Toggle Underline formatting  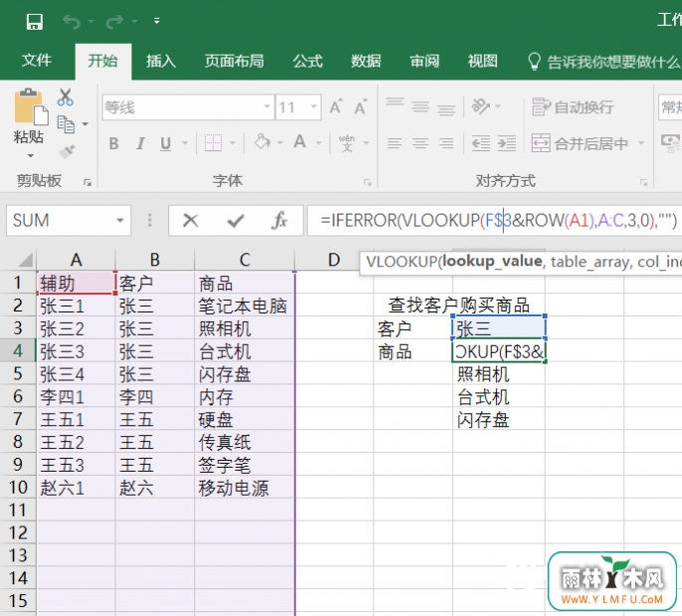[165, 143]
